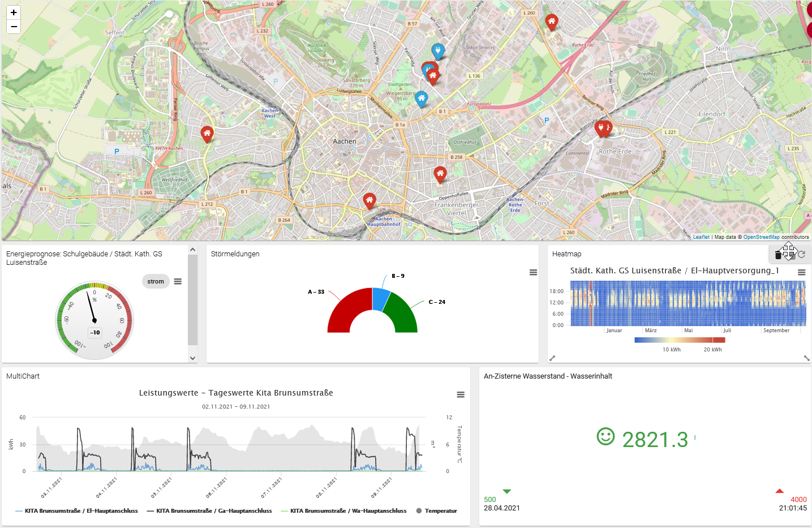Zoom in on the map with the plus button
Viewport: 812px width, 528px height.
pos(13,12)
